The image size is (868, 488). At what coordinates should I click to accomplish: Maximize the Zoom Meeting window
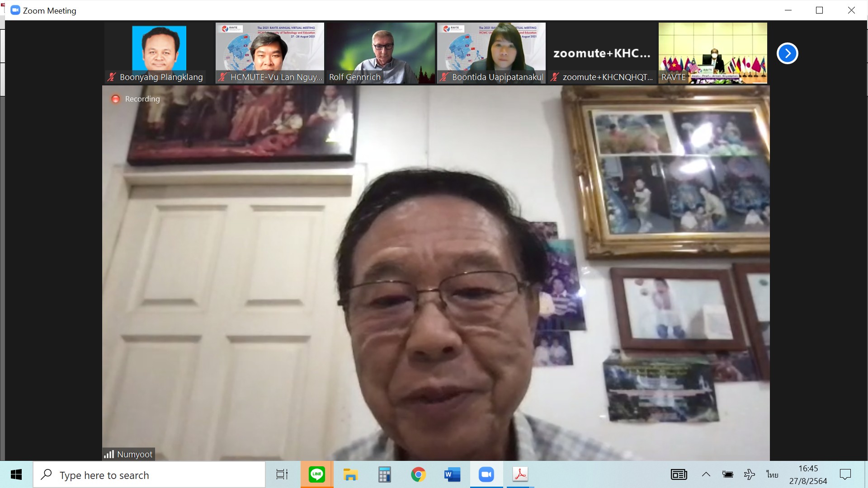coord(819,10)
